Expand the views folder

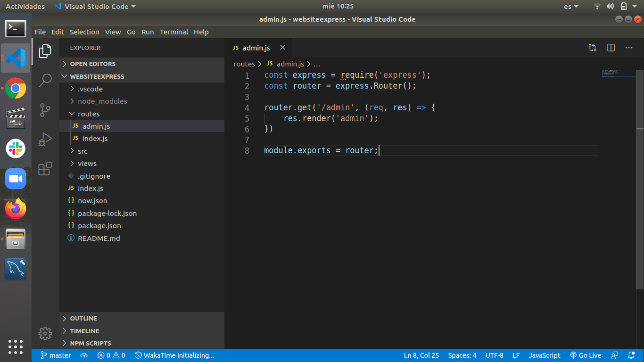141,163
